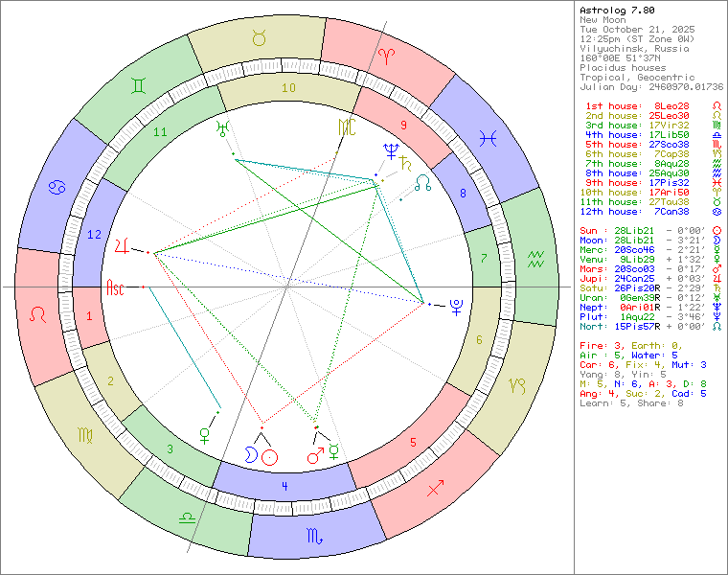The width and height of the screenshot is (728, 575).
Task: Select the Neptune trident glyph in the wheel
Action: pos(390,150)
